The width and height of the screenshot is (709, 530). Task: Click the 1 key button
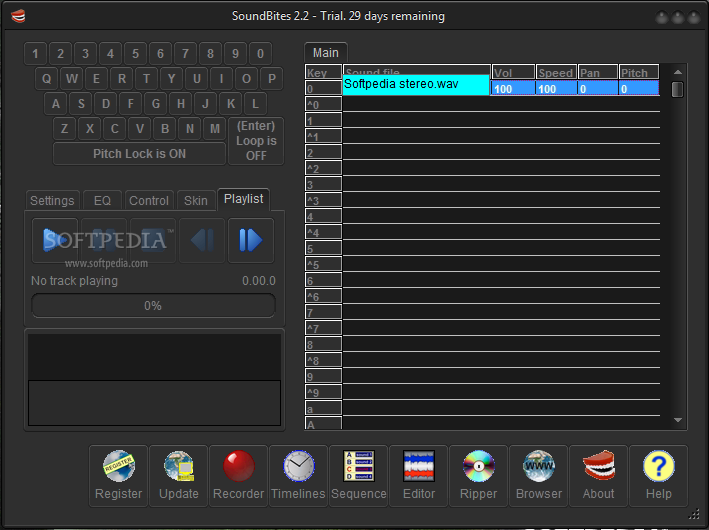35,54
